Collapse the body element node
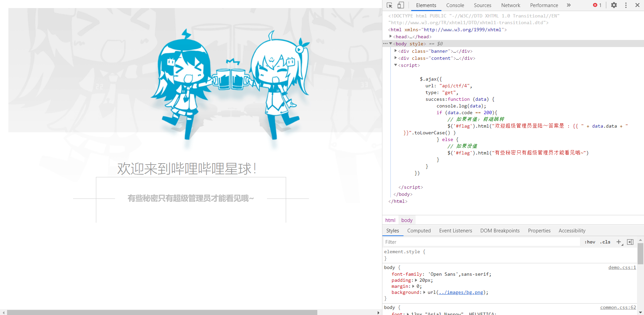The height and width of the screenshot is (315, 644). [390, 44]
